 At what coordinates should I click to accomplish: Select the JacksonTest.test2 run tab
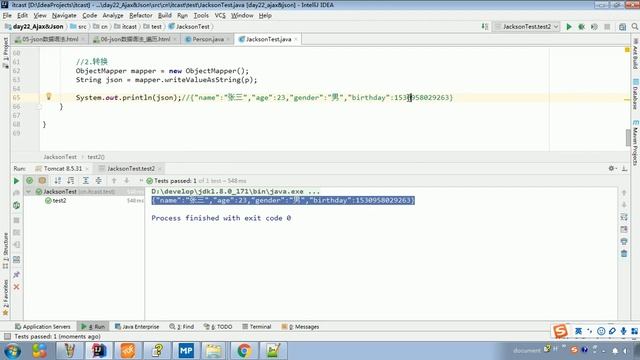tap(131, 169)
